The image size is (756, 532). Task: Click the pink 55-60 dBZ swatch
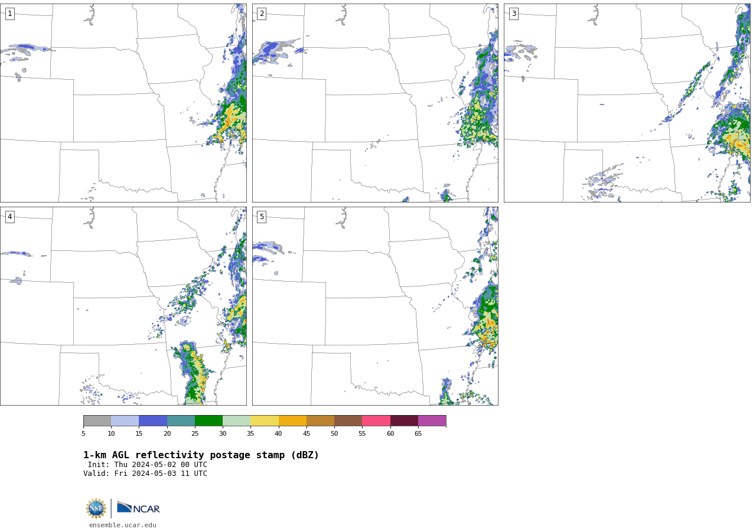[x=376, y=420]
